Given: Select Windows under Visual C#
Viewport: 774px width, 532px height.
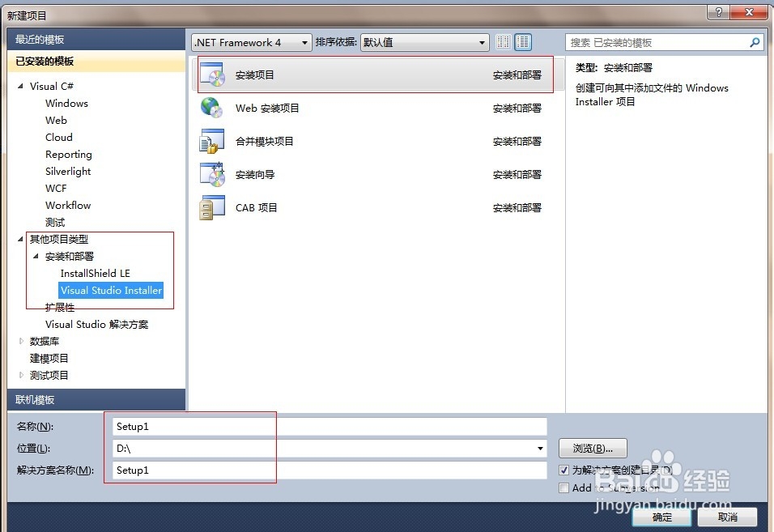Looking at the screenshot, I should tap(66, 103).
